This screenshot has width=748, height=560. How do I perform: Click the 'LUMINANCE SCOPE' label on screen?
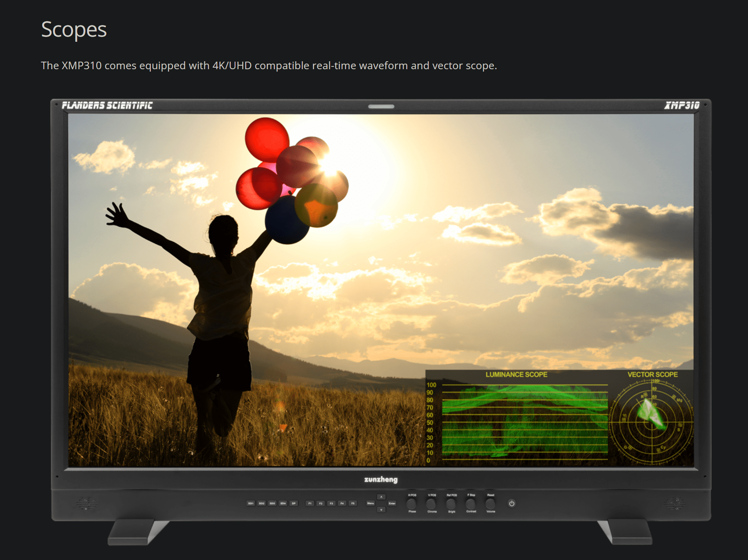click(516, 375)
